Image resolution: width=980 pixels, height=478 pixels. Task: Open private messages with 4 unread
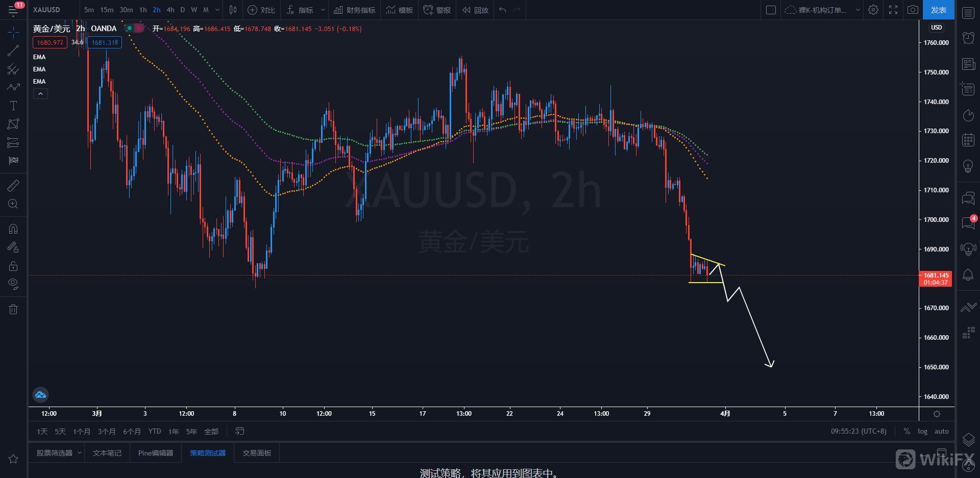(968, 222)
